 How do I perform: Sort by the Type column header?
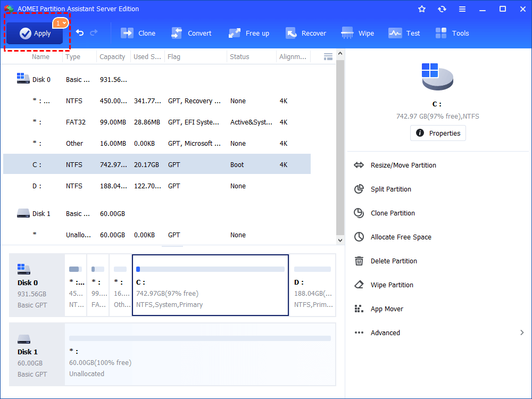point(73,57)
